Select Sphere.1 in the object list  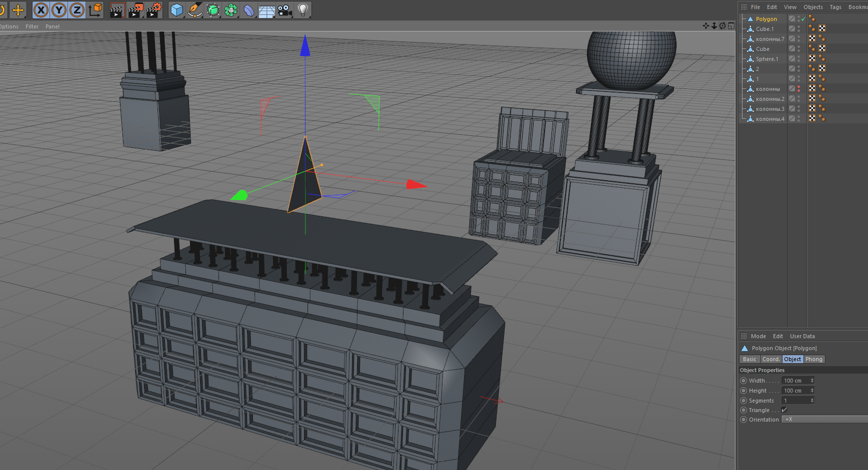click(x=766, y=59)
